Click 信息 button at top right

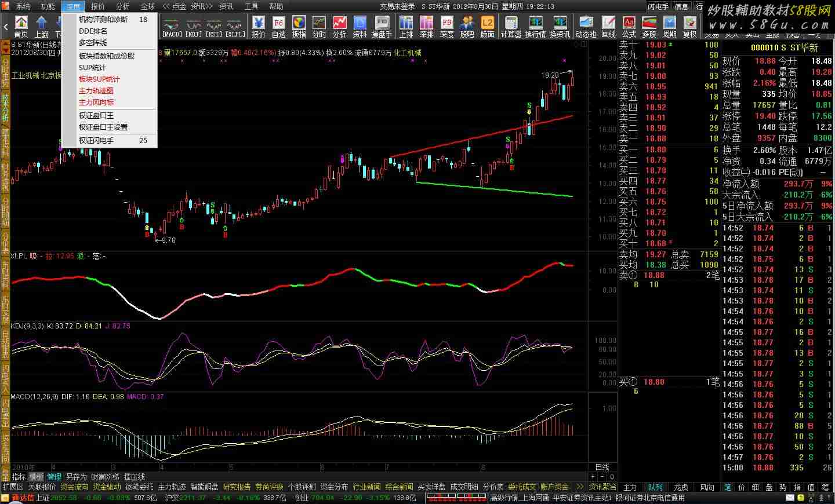(x=681, y=6)
